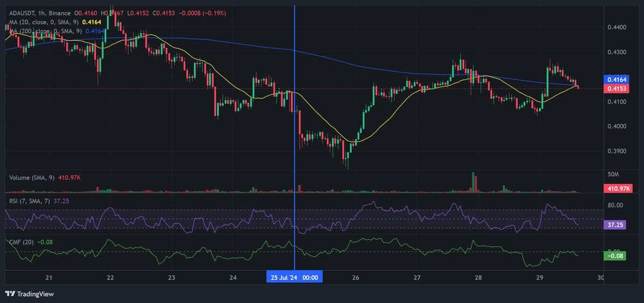
Task: Click the 25 Jul '24 00:00 date label
Action: (295, 277)
